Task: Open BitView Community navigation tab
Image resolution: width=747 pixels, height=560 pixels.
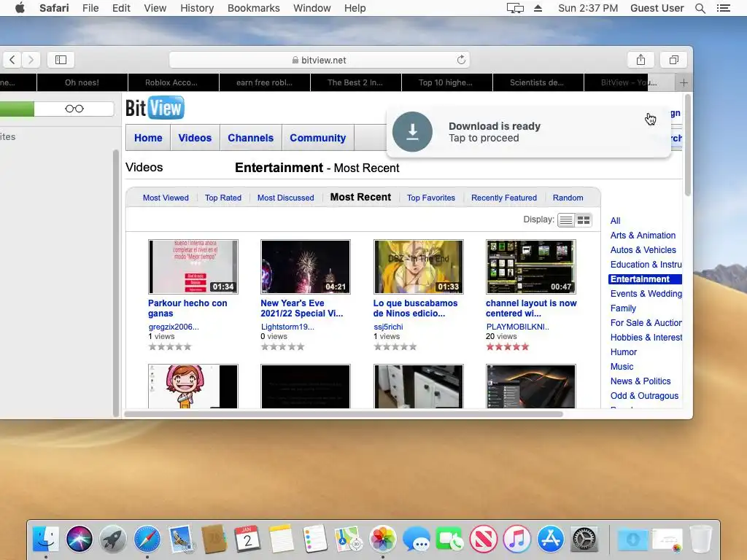Action: point(318,138)
